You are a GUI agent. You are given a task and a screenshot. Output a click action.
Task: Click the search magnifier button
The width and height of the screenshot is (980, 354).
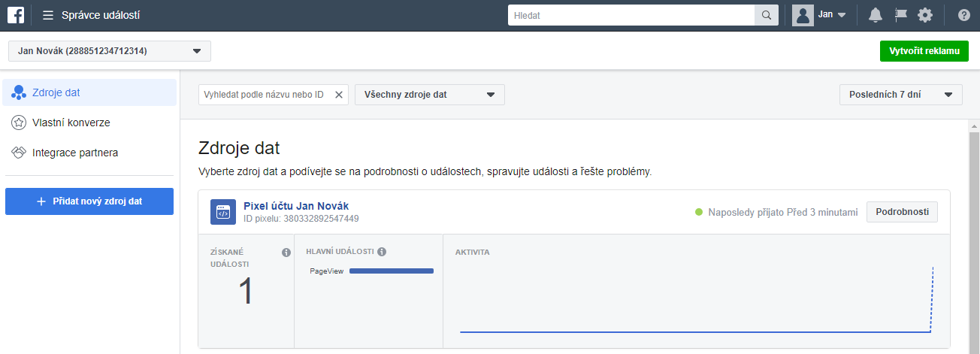pos(766,15)
